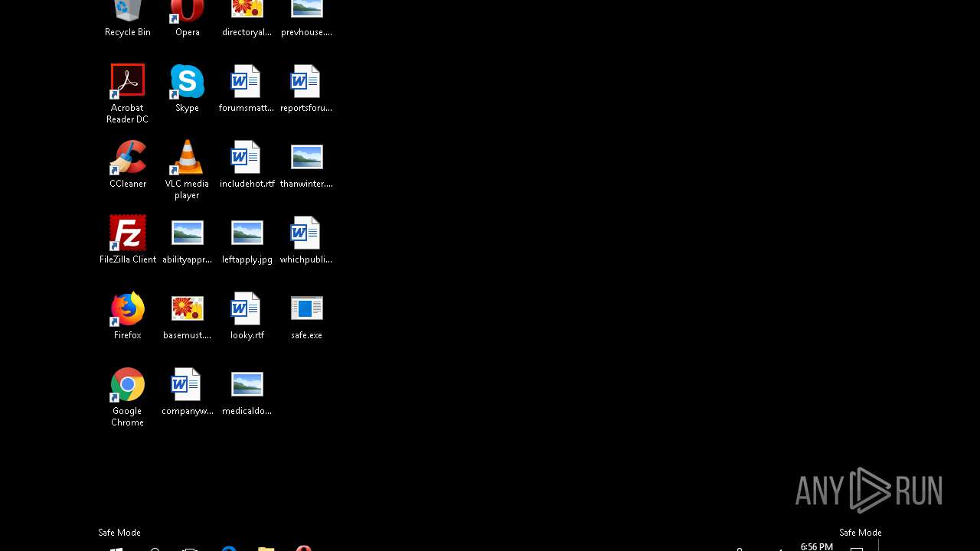Open the FileZilla Client shortcut

pos(127,240)
